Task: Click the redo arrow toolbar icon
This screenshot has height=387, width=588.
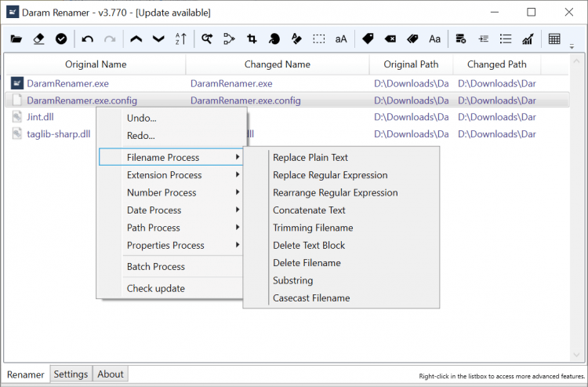Action: coord(110,38)
